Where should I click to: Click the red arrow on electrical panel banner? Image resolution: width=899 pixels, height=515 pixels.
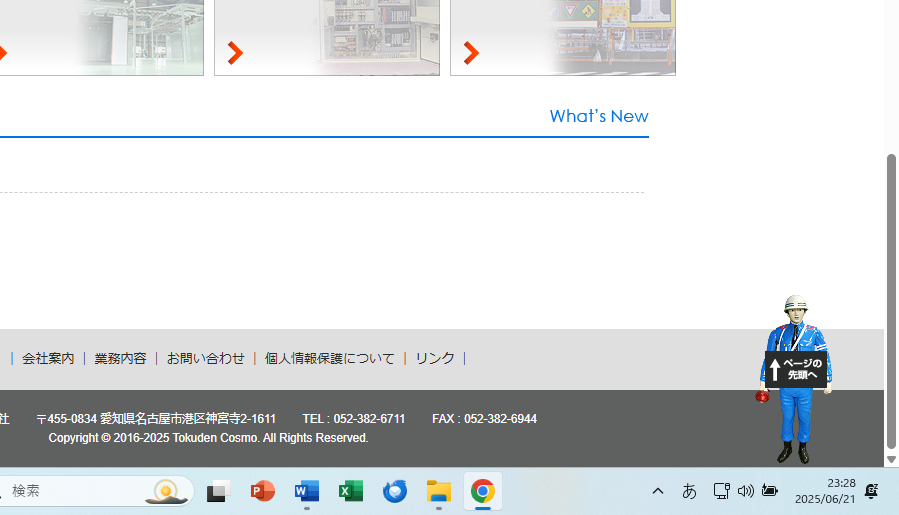click(235, 53)
